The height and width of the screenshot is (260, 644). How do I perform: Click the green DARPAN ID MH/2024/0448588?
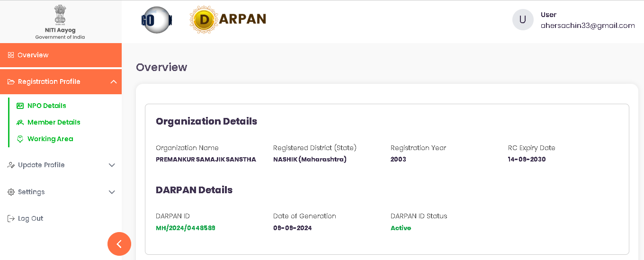186,228
